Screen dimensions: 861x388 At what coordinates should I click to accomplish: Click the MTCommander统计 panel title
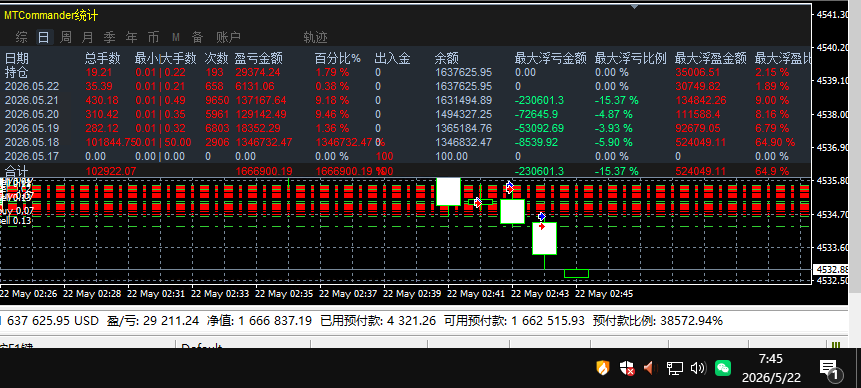51,15
